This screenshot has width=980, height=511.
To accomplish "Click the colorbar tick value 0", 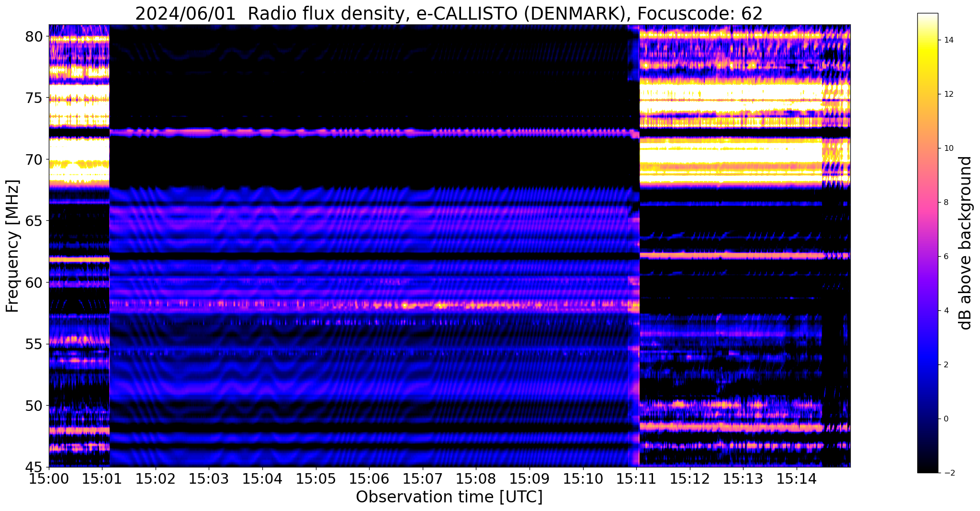I will click(x=946, y=419).
